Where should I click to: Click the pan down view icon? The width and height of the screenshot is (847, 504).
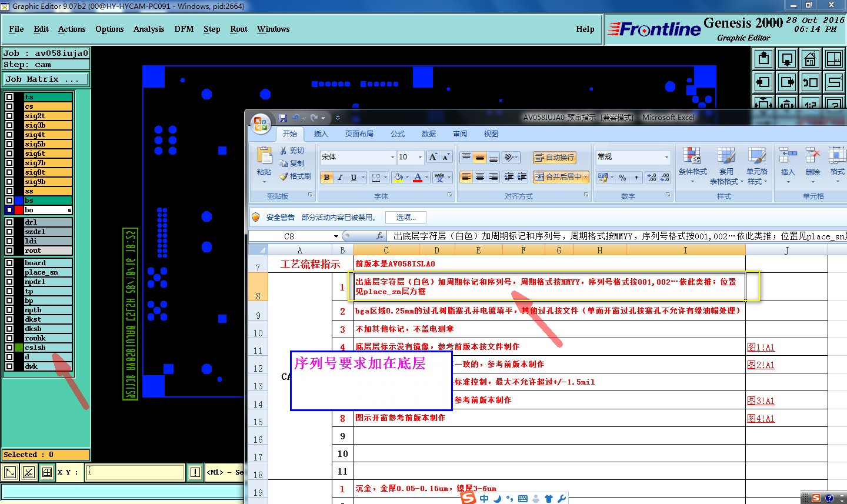(787, 59)
